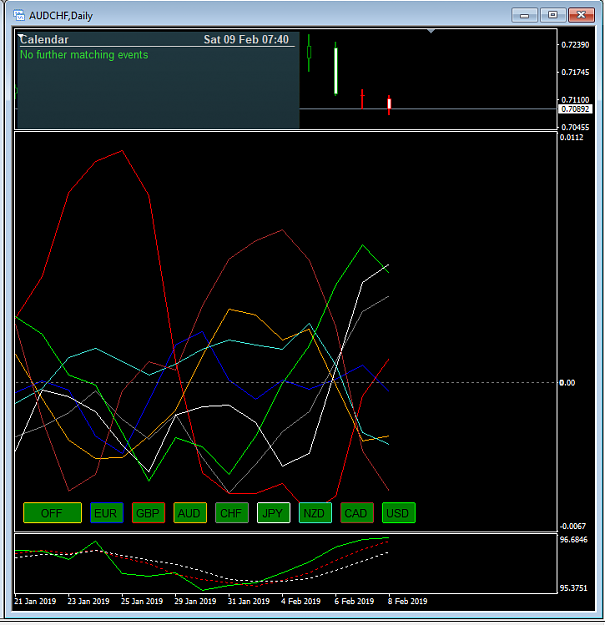Click the '6 Feb 2019' date label
The height and width of the screenshot is (625, 605).
tap(354, 601)
